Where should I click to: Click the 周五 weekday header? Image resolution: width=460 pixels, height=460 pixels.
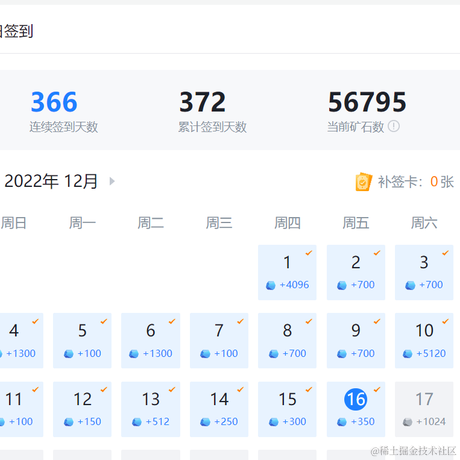(x=356, y=223)
